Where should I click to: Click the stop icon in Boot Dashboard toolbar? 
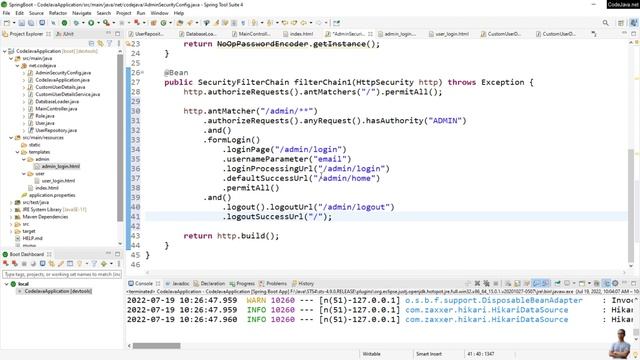pos(24,264)
